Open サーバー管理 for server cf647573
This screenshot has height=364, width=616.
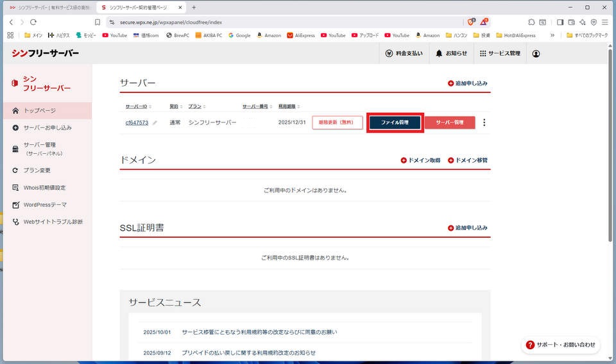pos(449,122)
